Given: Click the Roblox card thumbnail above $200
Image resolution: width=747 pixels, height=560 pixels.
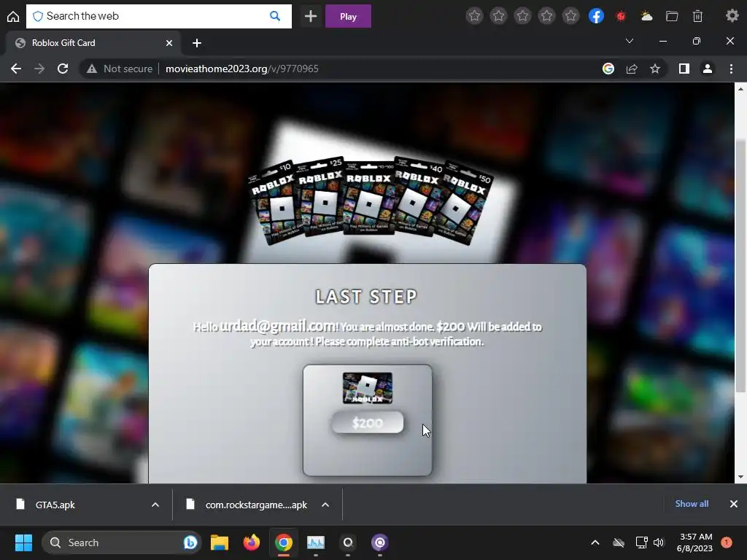Looking at the screenshot, I should (x=368, y=388).
